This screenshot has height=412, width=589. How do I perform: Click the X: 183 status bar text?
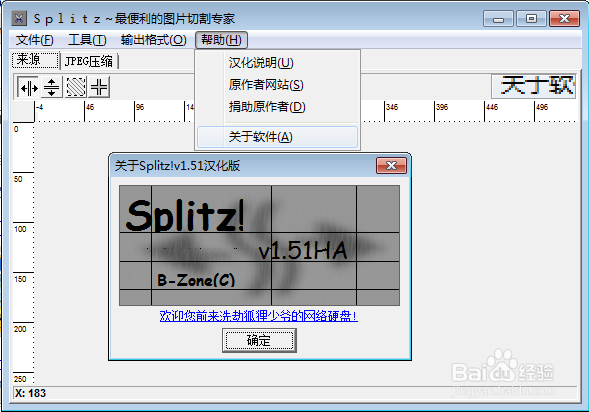(x=30, y=393)
